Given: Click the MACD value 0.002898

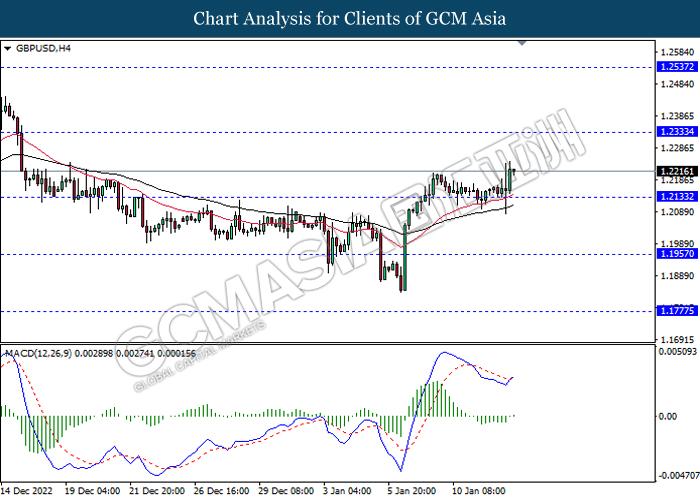Looking at the screenshot, I should (93, 354).
